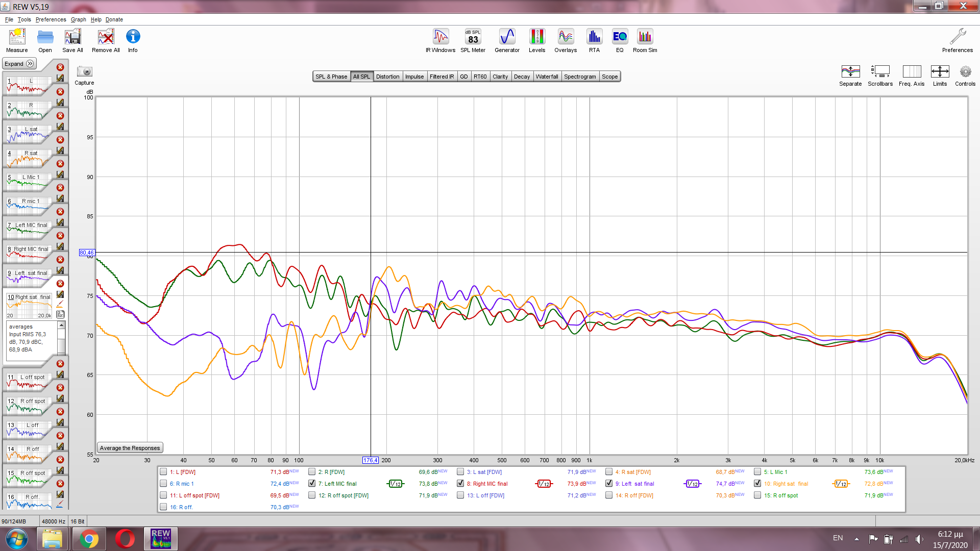
Task: Click the Capture camera icon
Action: 84,72
